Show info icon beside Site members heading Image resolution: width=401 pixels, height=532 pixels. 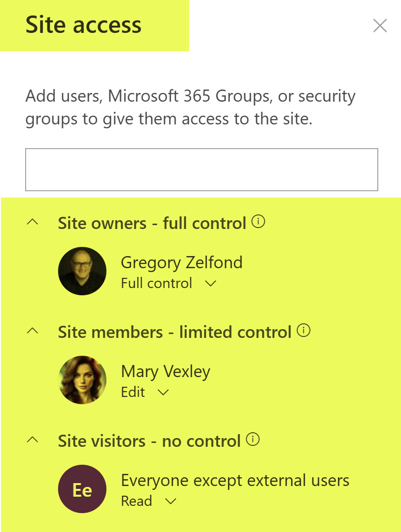[304, 331]
